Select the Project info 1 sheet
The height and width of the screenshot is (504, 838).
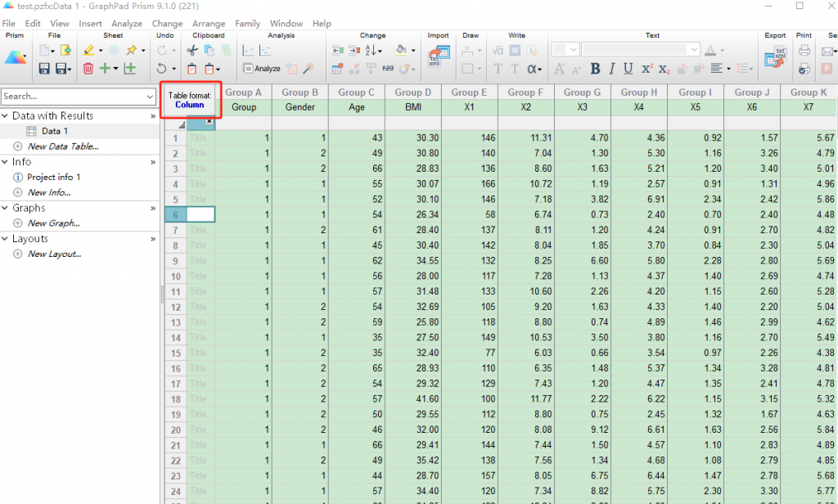pos(53,177)
